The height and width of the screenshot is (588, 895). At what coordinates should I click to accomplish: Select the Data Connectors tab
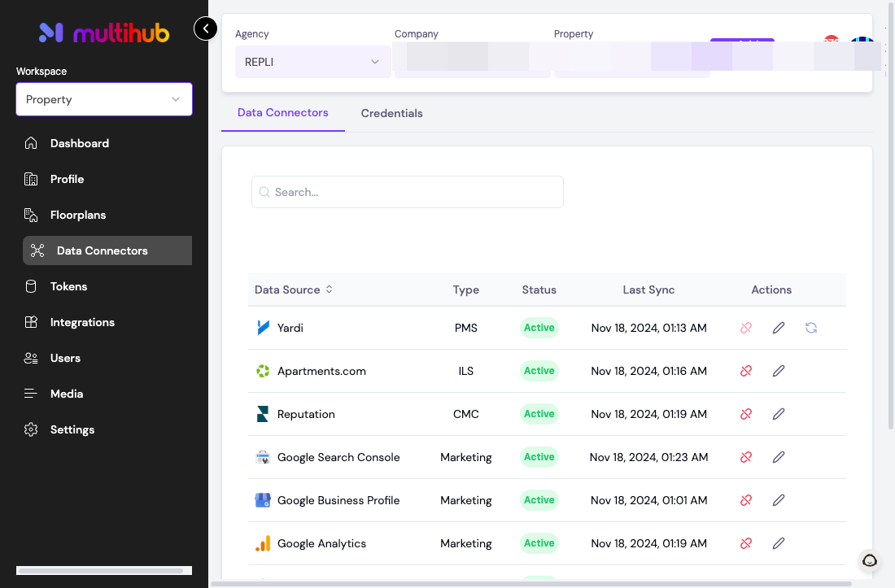[282, 112]
